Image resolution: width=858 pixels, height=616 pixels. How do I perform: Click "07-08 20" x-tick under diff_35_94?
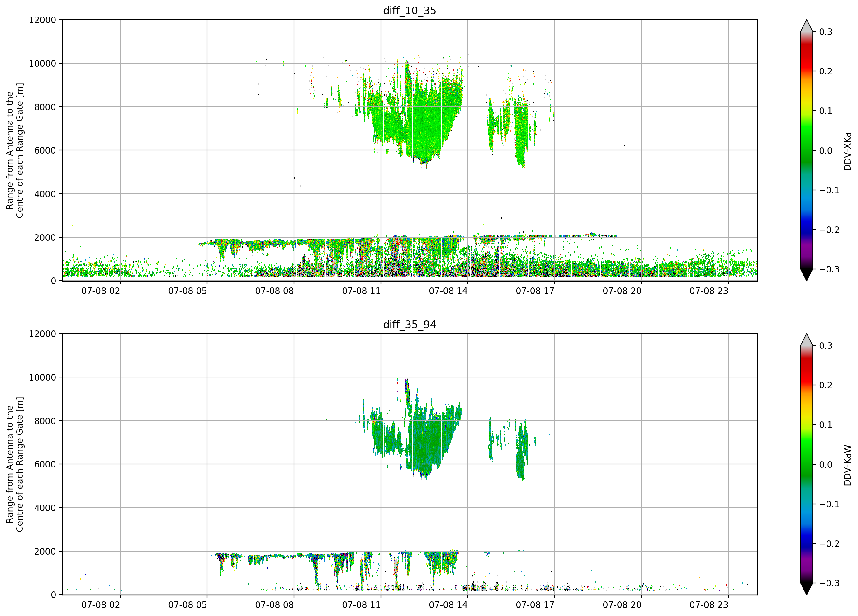pos(622,605)
